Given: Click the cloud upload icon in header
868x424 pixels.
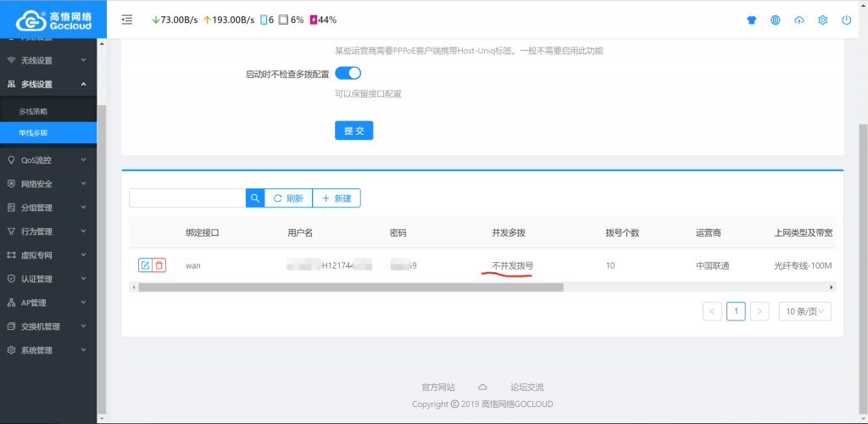Looking at the screenshot, I should 798,20.
